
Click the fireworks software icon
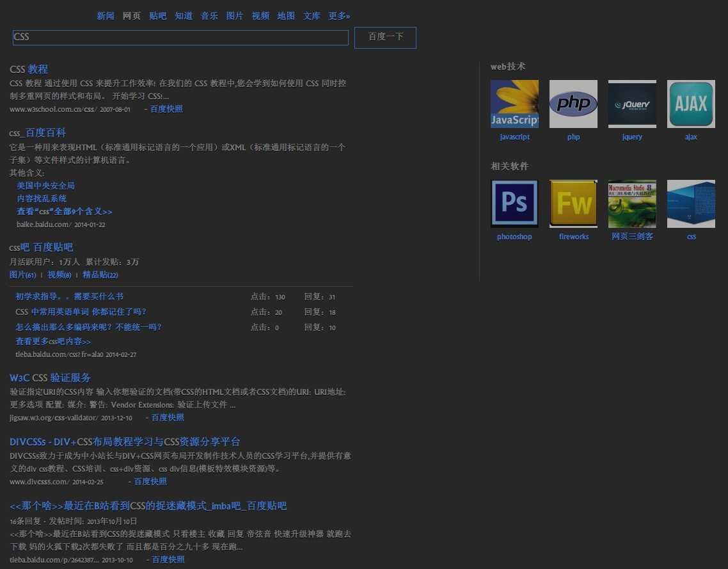point(573,203)
